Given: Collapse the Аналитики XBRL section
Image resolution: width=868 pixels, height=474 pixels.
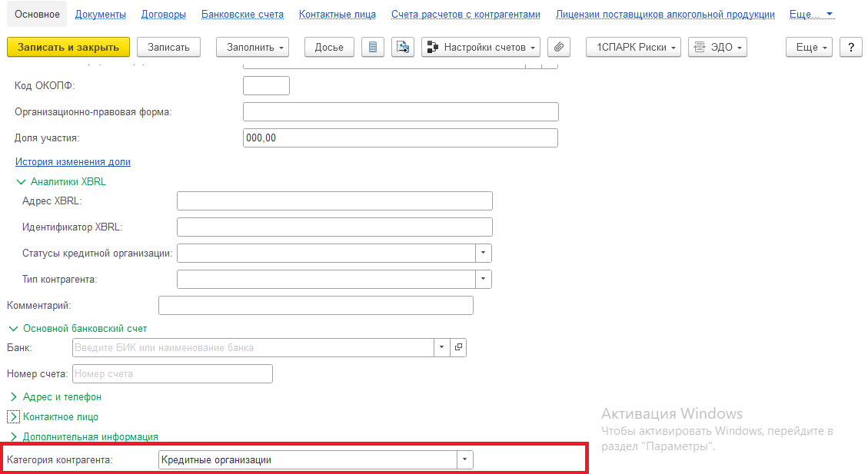Looking at the screenshot, I should (21, 182).
